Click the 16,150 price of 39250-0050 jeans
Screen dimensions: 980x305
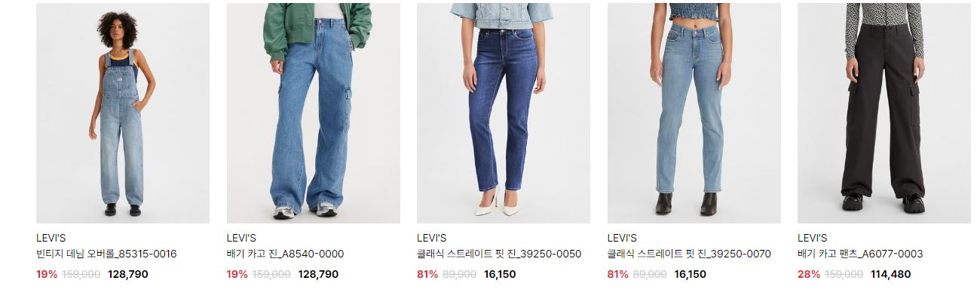pos(500,274)
